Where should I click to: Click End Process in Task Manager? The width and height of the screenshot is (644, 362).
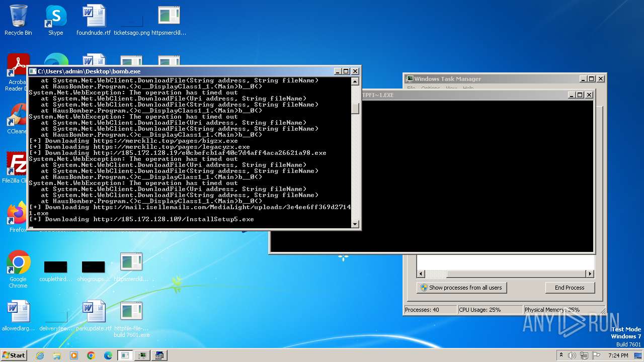tap(570, 288)
